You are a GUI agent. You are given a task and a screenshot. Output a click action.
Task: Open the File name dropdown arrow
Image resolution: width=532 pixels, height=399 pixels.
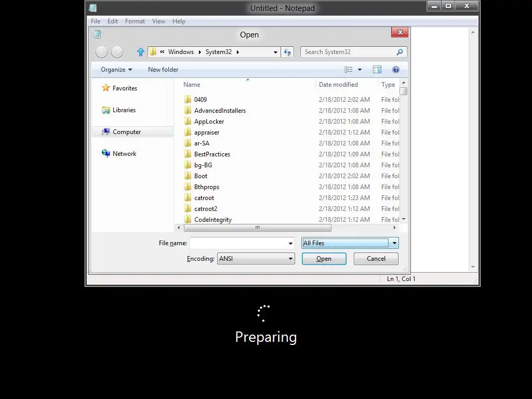point(290,243)
